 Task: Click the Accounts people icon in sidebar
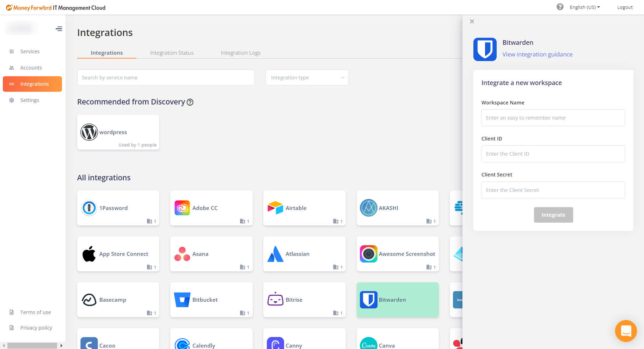tap(12, 68)
